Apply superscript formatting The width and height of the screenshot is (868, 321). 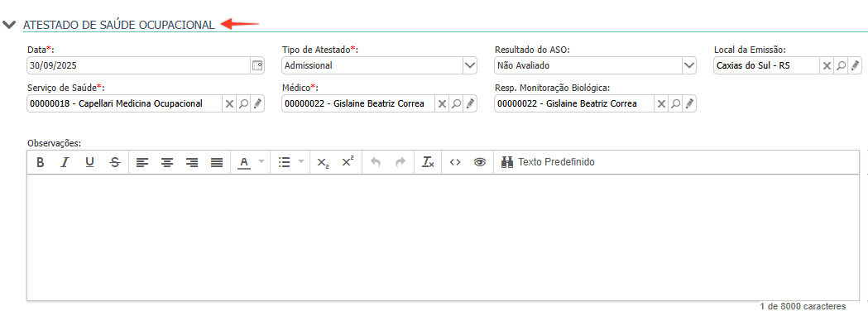click(x=348, y=162)
